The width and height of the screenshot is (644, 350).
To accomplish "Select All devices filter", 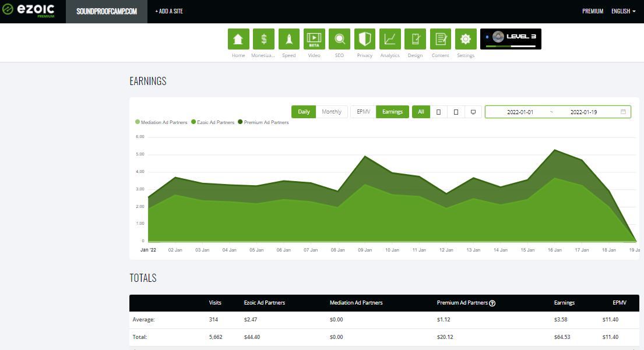I will [x=421, y=112].
